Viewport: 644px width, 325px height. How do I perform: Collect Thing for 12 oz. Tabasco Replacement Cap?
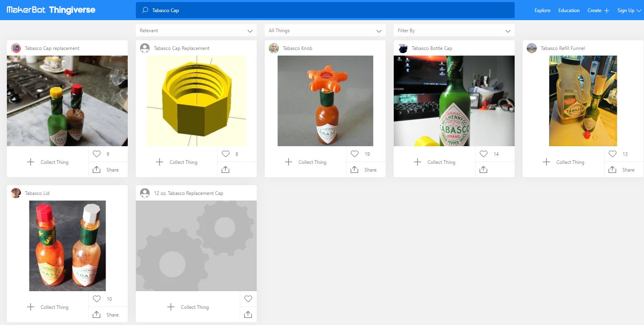coord(188,307)
